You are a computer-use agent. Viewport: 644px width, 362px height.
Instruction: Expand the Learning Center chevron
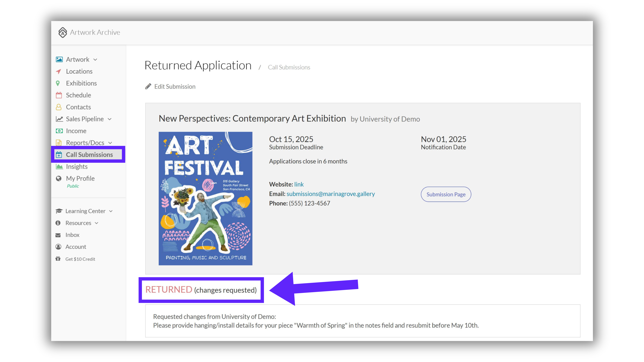111,211
